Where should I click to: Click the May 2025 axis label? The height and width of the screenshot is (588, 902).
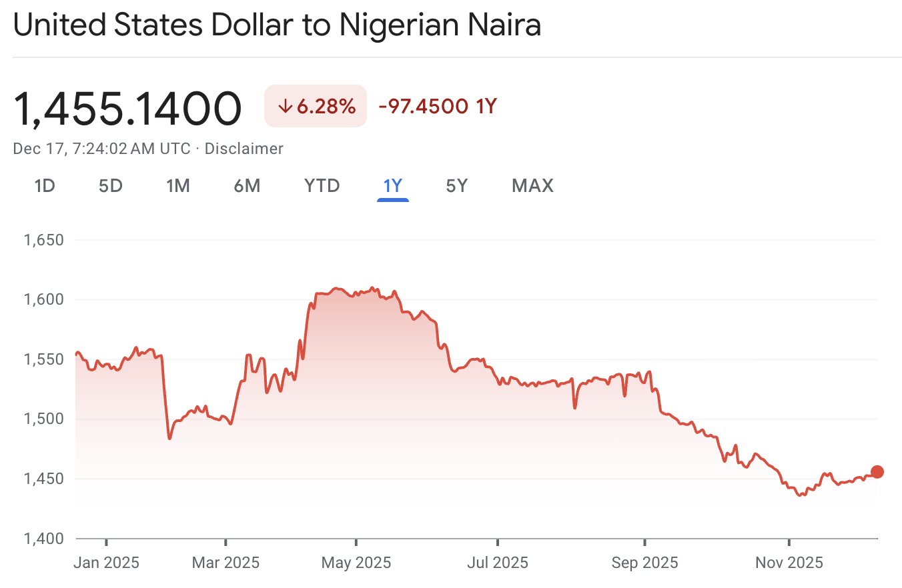[x=356, y=562]
